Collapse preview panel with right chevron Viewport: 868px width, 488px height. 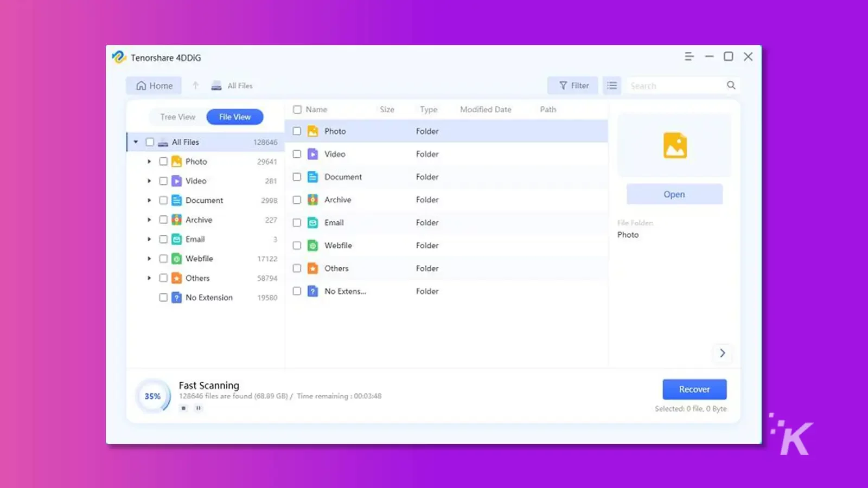click(x=723, y=353)
